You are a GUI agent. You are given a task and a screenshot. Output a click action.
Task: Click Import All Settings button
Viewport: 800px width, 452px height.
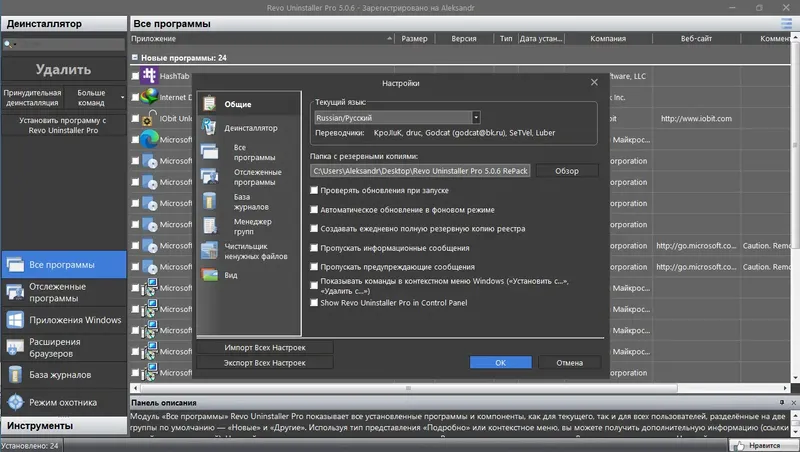[x=265, y=347]
